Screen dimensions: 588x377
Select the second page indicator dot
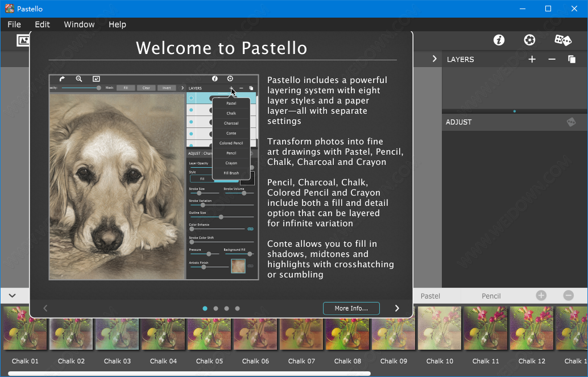(x=216, y=308)
